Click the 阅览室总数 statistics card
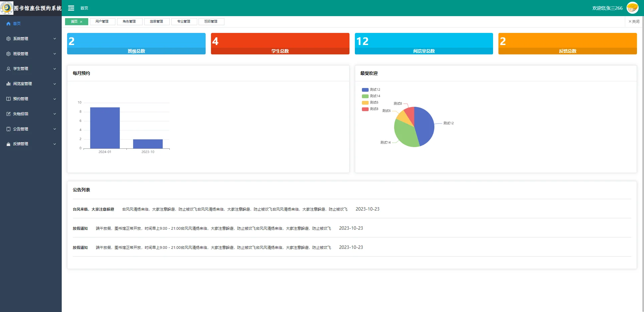The height and width of the screenshot is (312, 644). point(424,44)
